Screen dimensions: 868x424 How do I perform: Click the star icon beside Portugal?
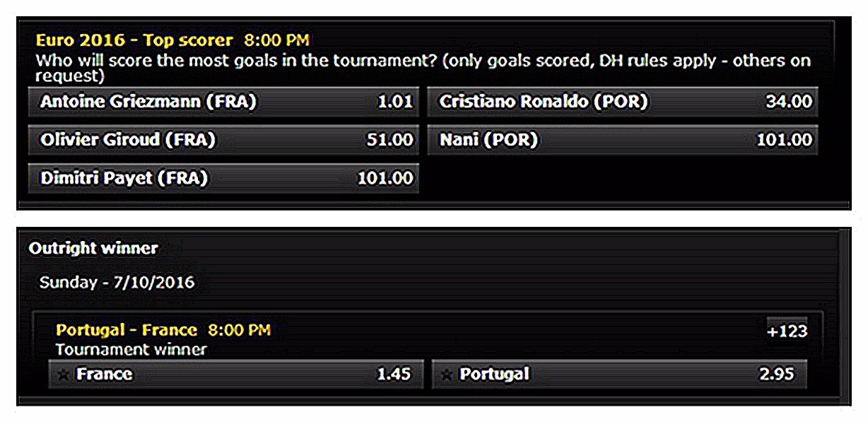(x=447, y=375)
